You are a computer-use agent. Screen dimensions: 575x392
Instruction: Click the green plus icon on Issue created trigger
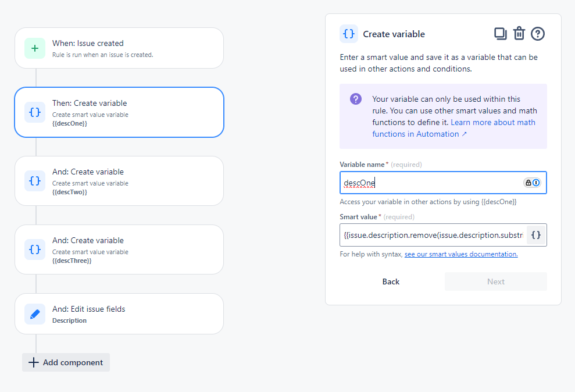coord(35,48)
